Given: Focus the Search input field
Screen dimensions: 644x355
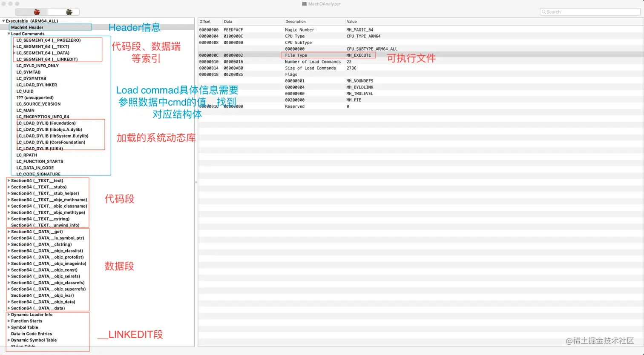Looking at the screenshot, I should pos(590,12).
